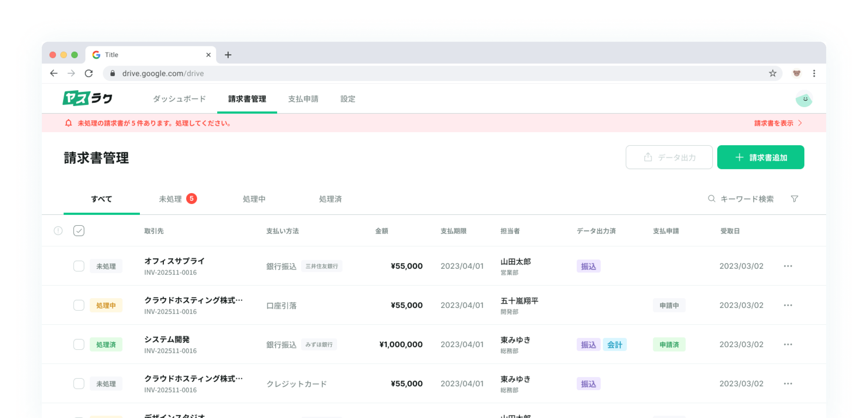
Task: Check the オフィスサプライ row checkbox
Action: (79, 266)
